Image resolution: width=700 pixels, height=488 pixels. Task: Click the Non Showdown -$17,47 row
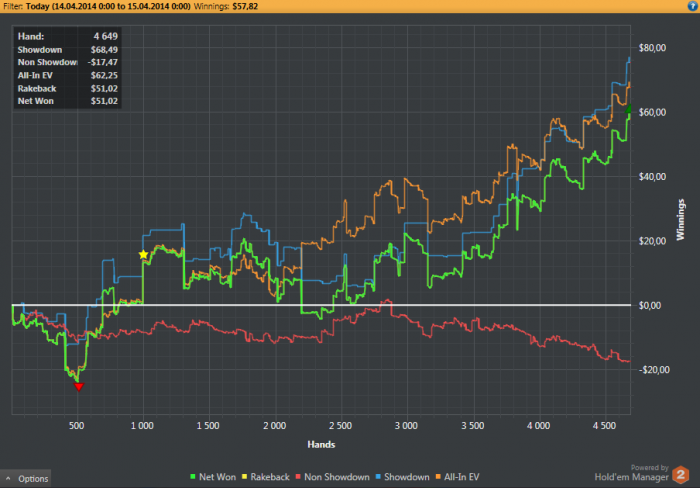[67, 62]
